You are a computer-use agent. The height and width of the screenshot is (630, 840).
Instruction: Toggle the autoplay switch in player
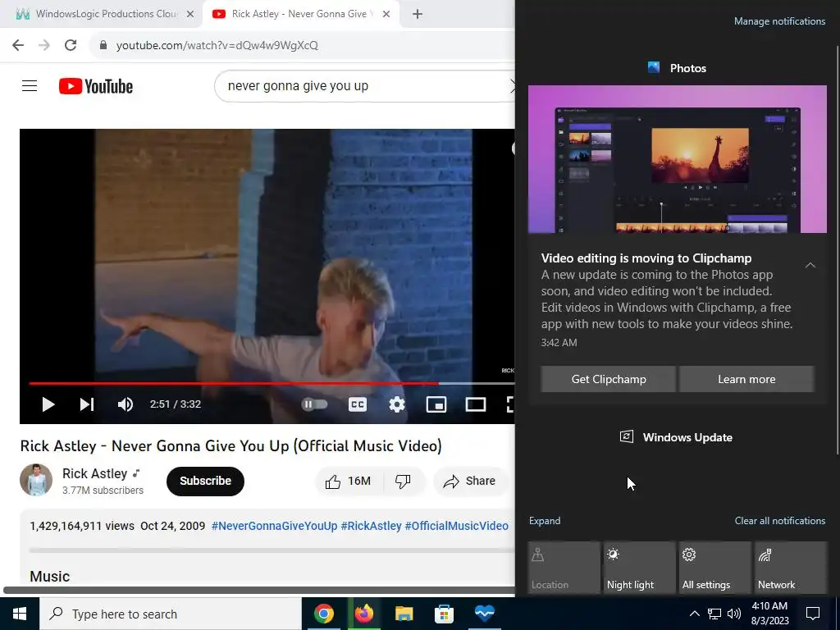tap(314, 404)
